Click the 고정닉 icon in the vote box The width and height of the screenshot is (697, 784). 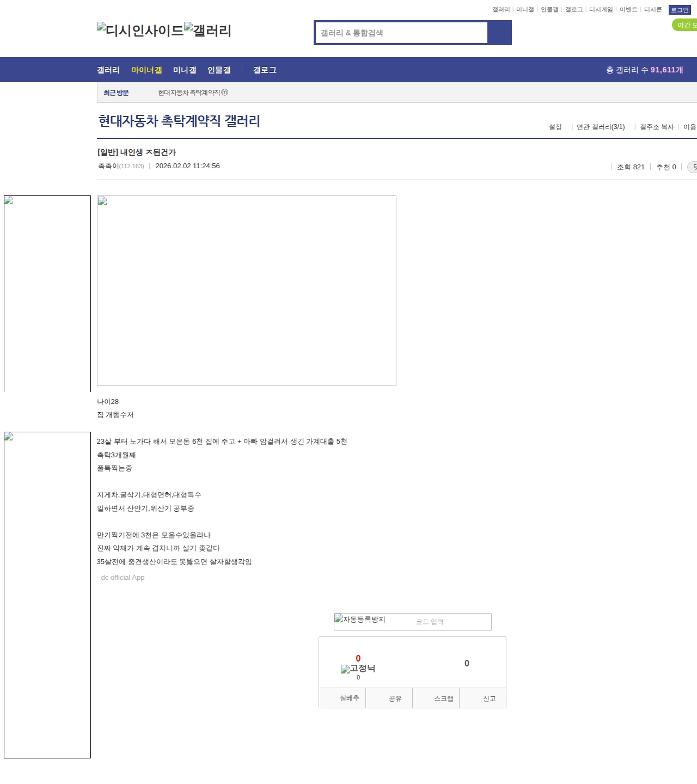(358, 669)
